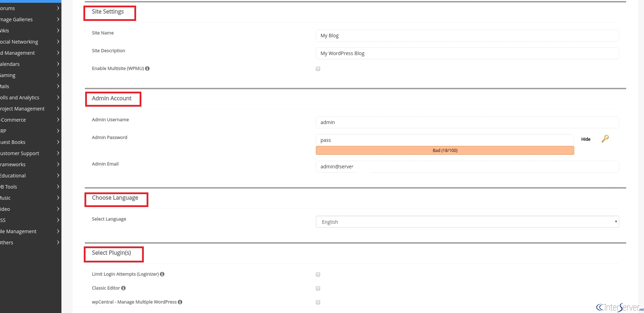Open the Guest Books category
Screen dimensions: 644x313
pyautogui.click(x=31, y=142)
